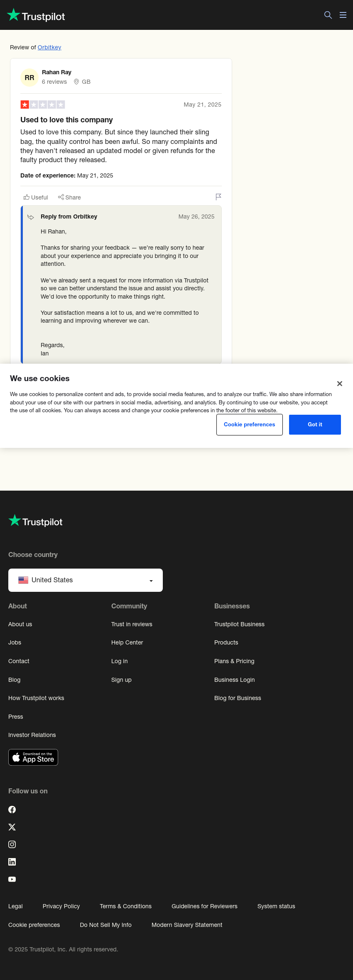353x980 pixels.
Task: Open Investor Relations link
Action: [32, 735]
